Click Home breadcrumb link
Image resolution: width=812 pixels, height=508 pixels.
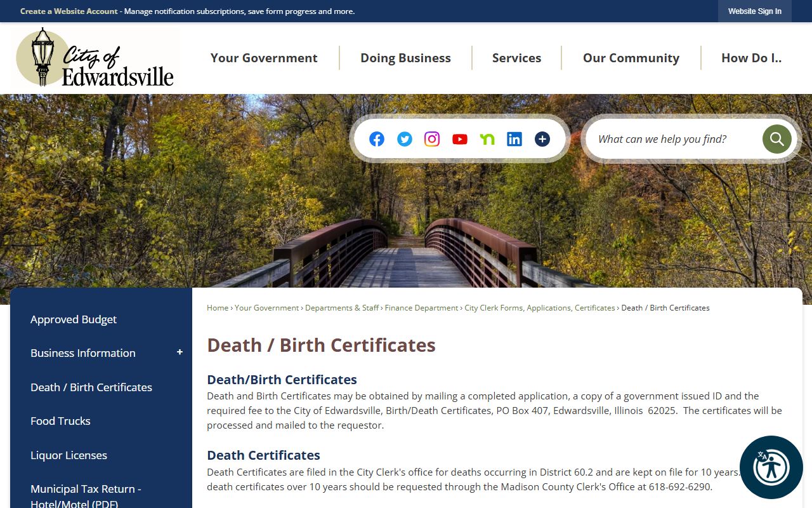point(218,308)
